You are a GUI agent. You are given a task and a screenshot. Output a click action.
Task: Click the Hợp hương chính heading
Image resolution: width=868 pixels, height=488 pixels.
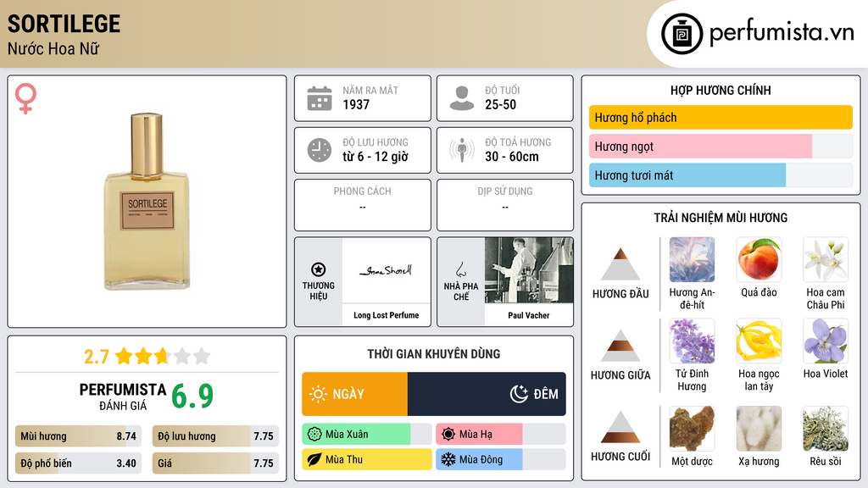point(721,90)
